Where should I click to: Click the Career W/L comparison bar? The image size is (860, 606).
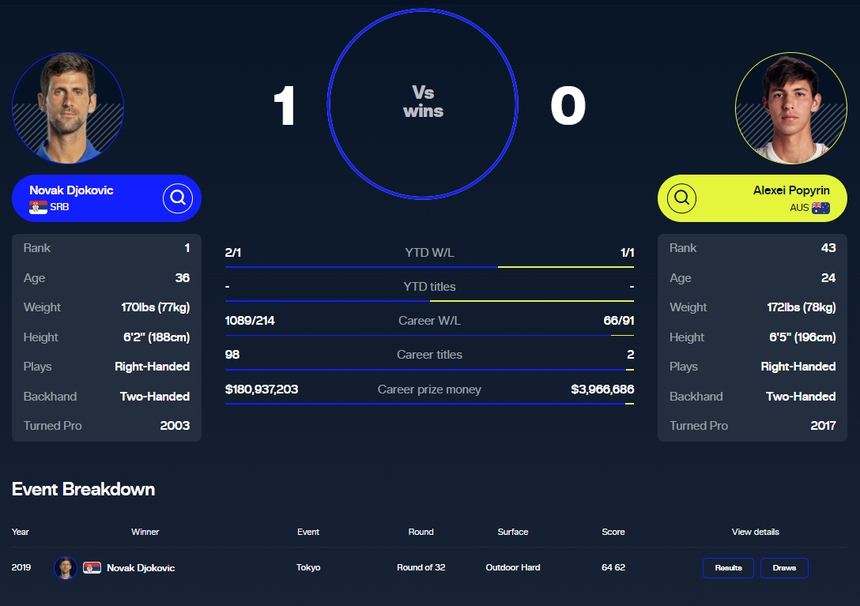[x=429, y=335]
